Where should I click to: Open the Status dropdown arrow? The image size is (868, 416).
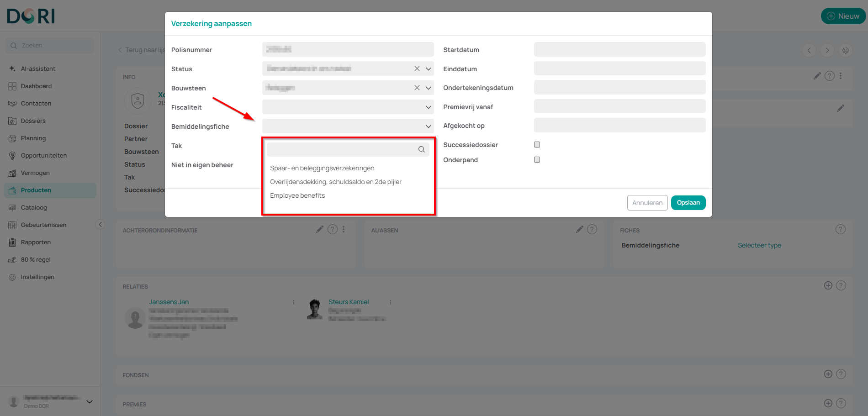pyautogui.click(x=428, y=68)
